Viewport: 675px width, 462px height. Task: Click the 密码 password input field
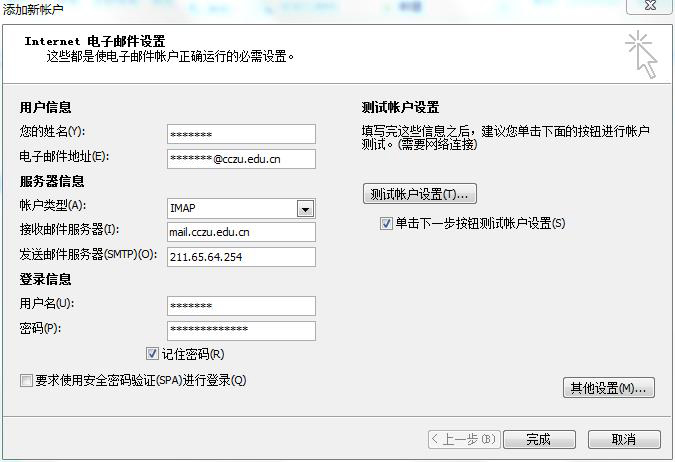tap(241, 330)
